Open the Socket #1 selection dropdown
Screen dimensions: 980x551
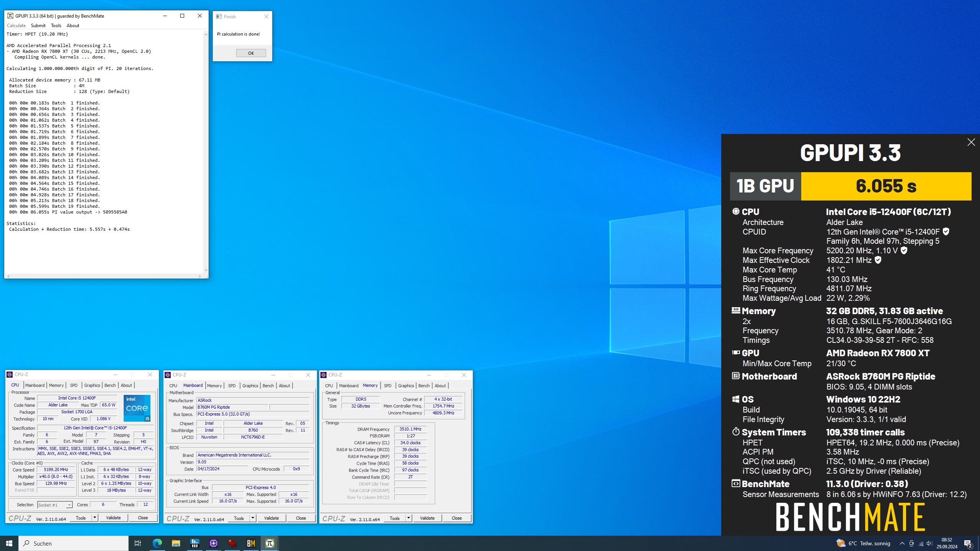pyautogui.click(x=55, y=505)
